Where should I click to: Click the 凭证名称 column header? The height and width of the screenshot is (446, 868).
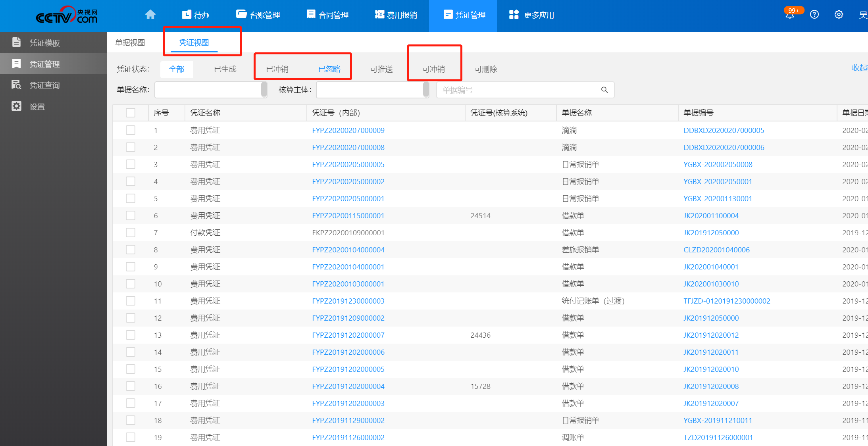(205, 113)
